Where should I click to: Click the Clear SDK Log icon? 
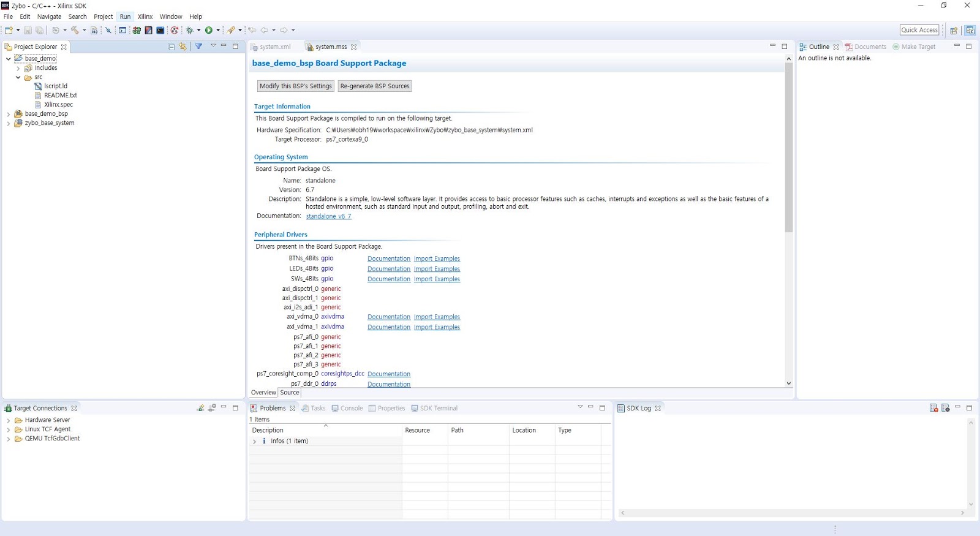(933, 408)
